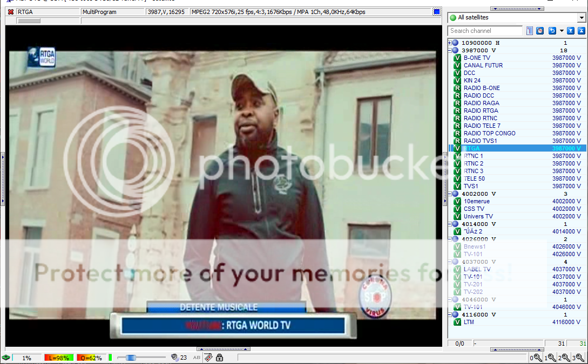Click key icon number 0
588x364 pixels.
(535, 358)
